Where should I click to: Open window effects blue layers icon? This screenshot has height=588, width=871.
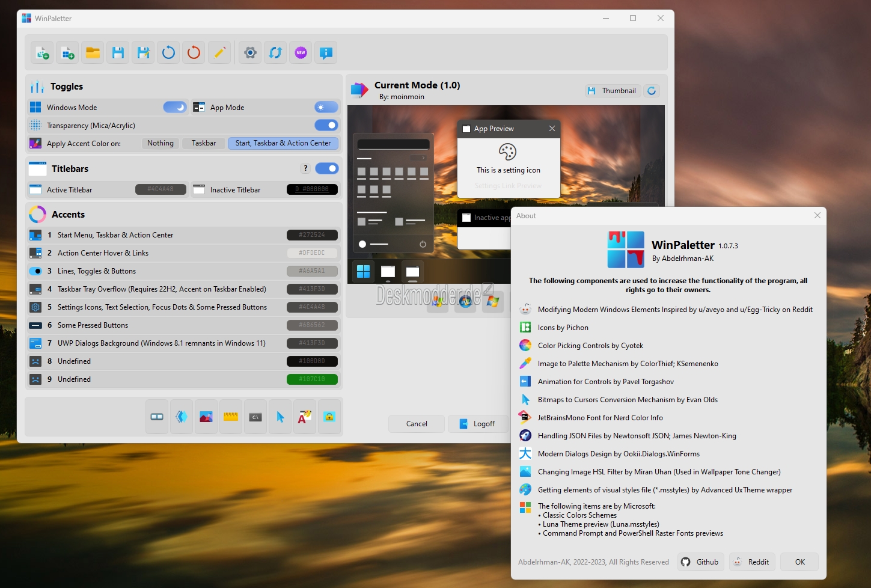click(x=182, y=417)
